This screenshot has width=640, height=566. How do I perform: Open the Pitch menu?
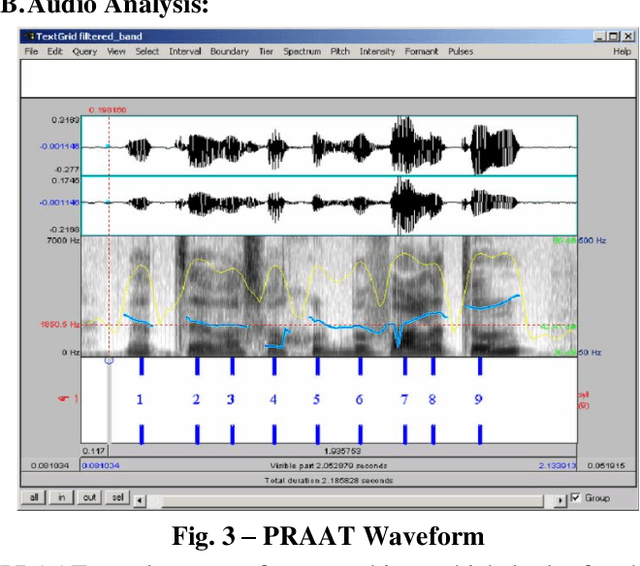click(x=341, y=51)
